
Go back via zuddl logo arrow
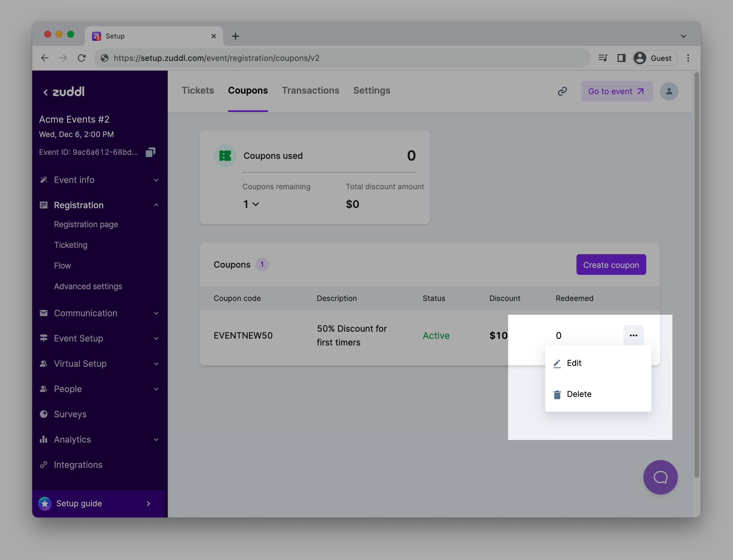click(x=46, y=92)
